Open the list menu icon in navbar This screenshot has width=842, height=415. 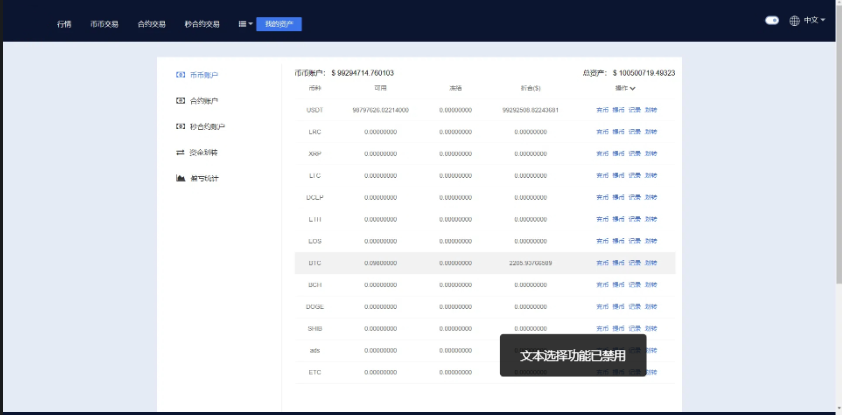[245, 24]
